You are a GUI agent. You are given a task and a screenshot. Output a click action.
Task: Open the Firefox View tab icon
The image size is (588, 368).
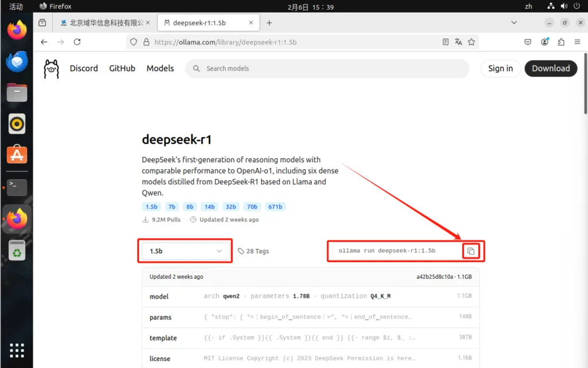click(42, 23)
